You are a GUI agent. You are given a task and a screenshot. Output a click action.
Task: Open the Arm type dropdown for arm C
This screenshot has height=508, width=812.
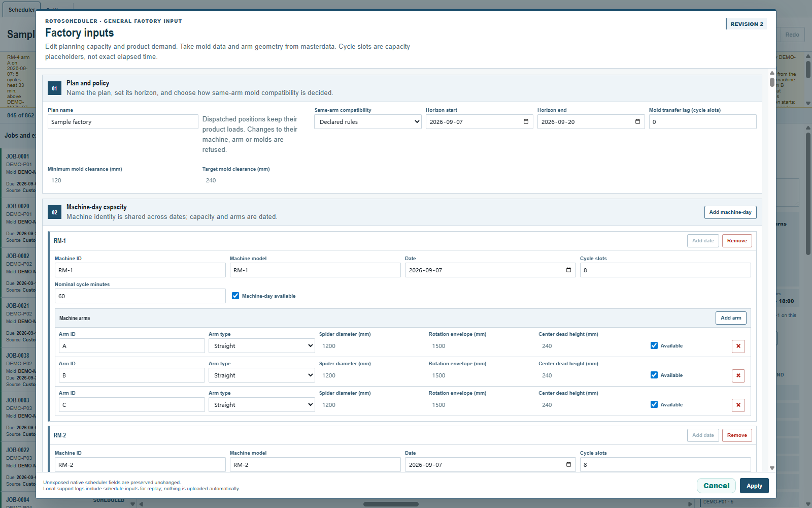click(x=262, y=405)
